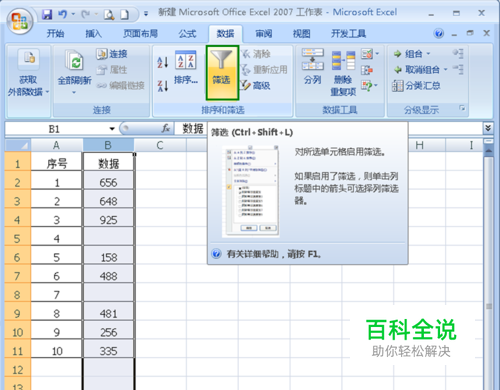Click the show detail icon in 分级显示

point(458,54)
